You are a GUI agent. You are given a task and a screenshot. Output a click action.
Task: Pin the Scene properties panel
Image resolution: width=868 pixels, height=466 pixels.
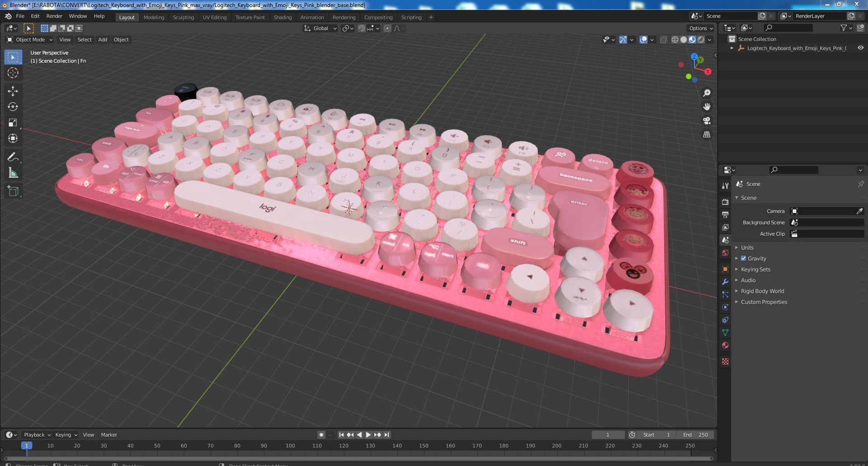(860, 184)
